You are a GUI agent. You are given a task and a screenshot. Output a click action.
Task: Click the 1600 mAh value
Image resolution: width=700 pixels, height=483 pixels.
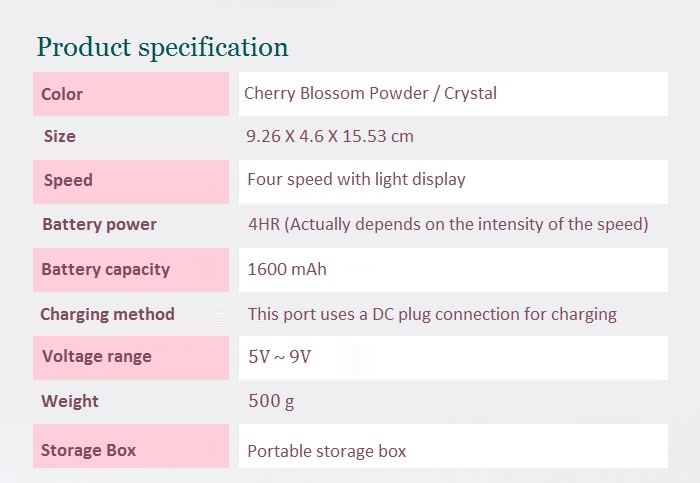[287, 269]
